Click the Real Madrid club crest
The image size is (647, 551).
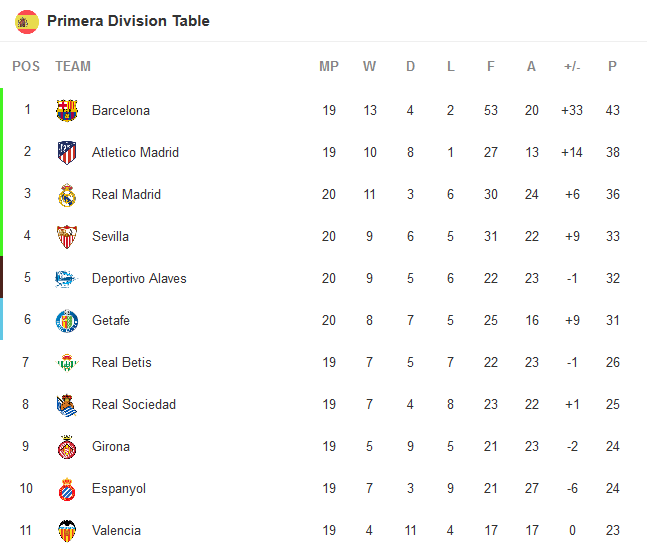[x=67, y=194]
